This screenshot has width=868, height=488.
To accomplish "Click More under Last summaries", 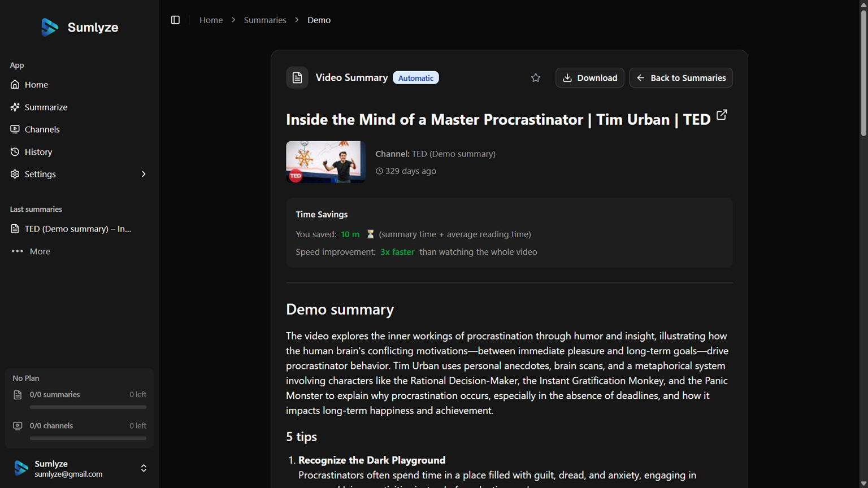I will [x=40, y=251].
